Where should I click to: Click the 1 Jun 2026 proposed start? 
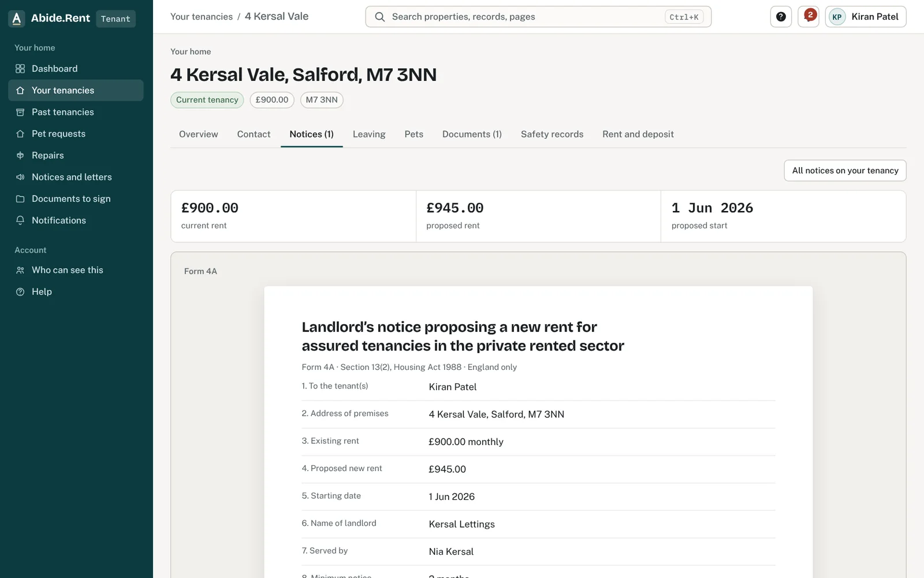click(712, 208)
